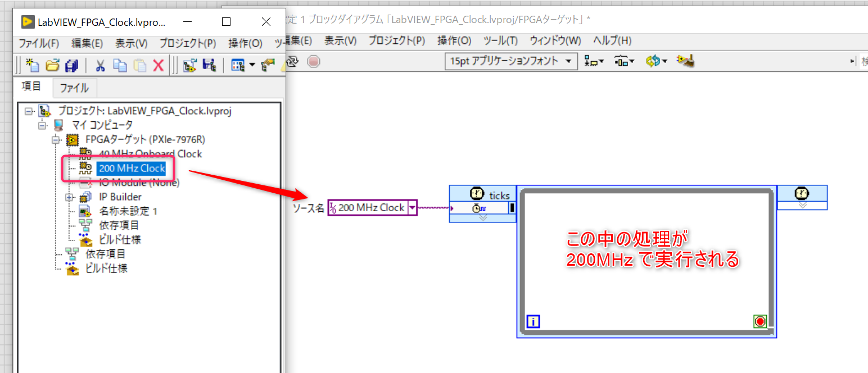Click the loop stop condition terminal
Image resolution: width=868 pixels, height=373 pixels.
pos(760,322)
